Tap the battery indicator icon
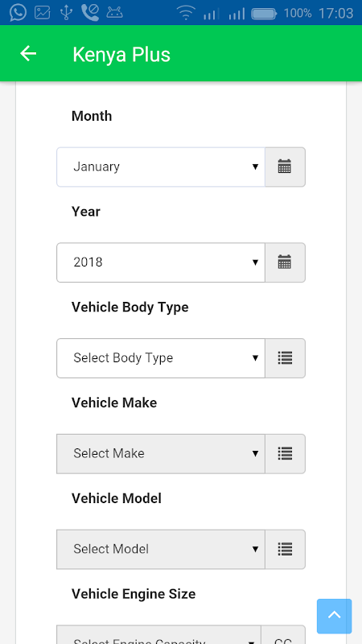This screenshot has width=362, height=644. tap(265, 14)
